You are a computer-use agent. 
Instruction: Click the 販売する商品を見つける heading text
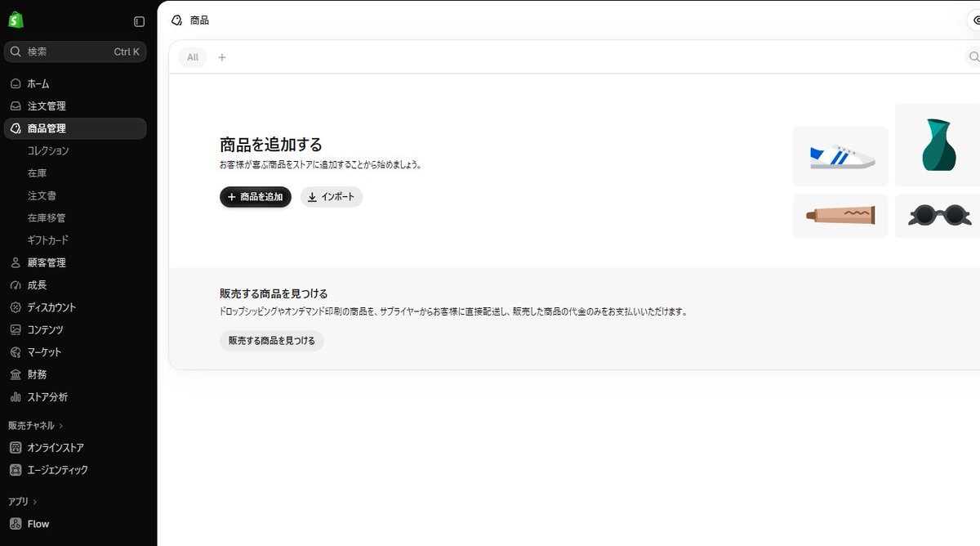274,293
